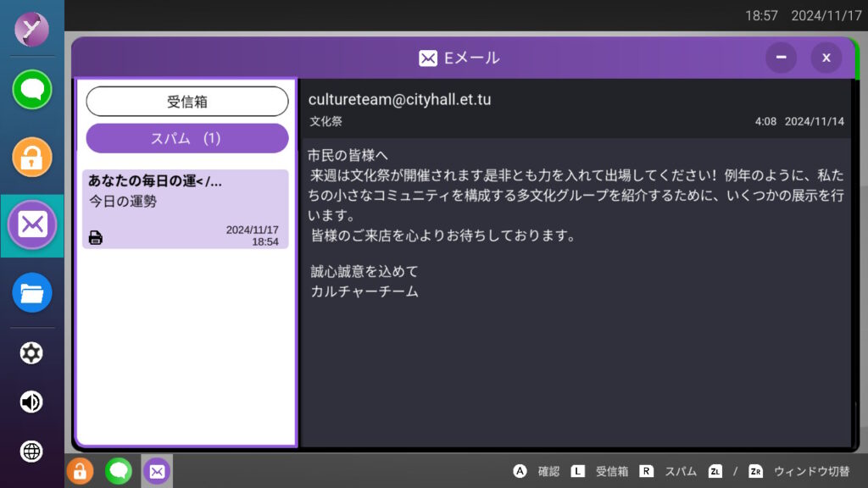Open the blue file folder app
The width and height of the screenshot is (868, 488).
point(31,292)
